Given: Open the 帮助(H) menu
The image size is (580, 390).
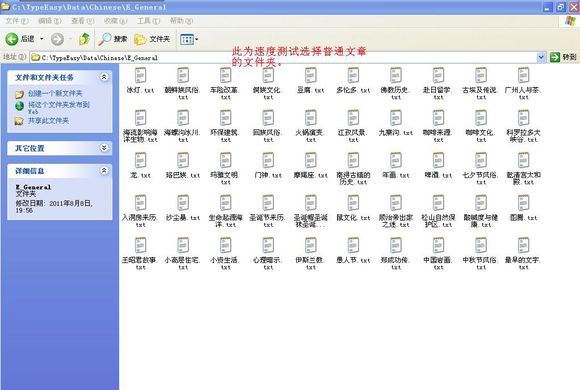Looking at the screenshot, I should 181,21.
